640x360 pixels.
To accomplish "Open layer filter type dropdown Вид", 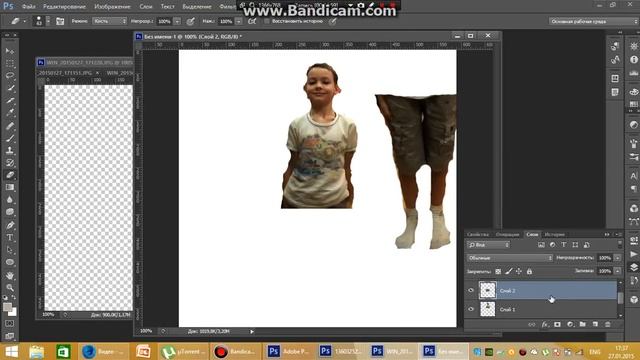I will (x=489, y=245).
